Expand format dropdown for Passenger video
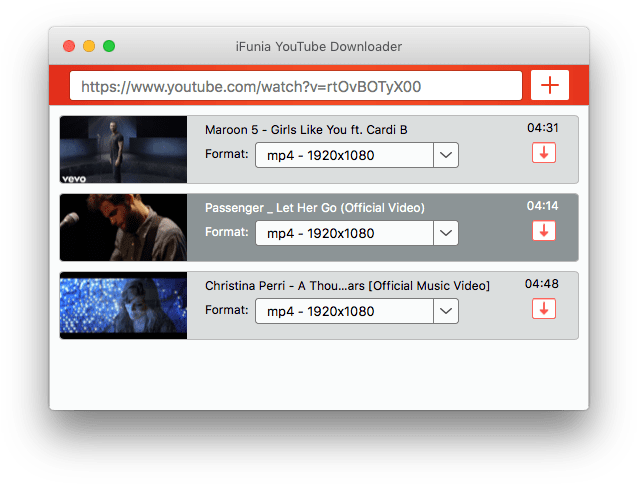The image size is (637, 484). 446,233
